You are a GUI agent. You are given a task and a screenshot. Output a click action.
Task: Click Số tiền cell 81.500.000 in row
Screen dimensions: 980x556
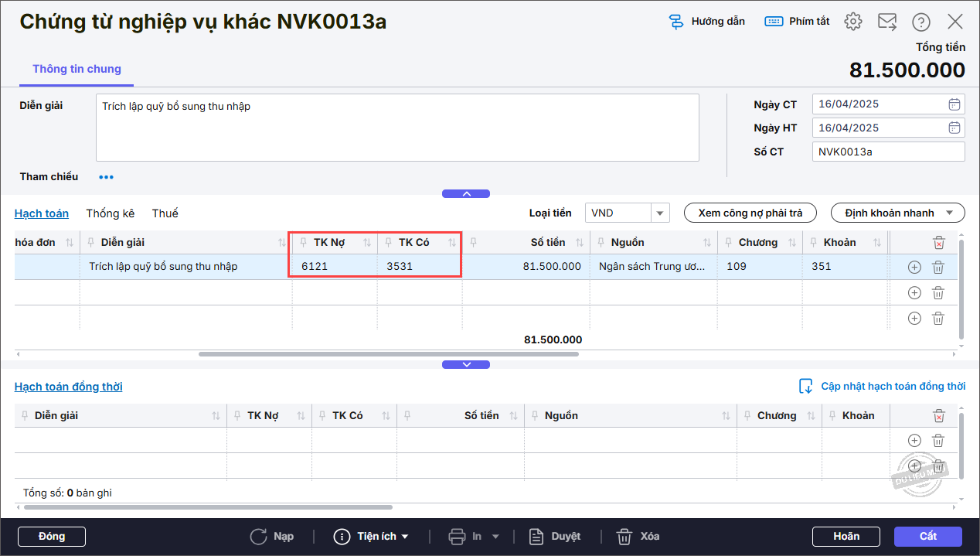[x=526, y=267]
